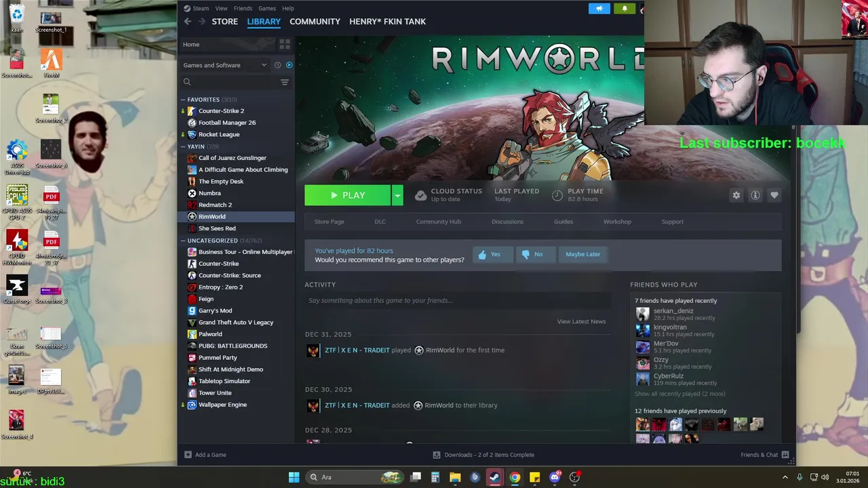The height and width of the screenshot is (488, 868).
Task: Open the RimWorld Store Page link
Action: coord(329,222)
